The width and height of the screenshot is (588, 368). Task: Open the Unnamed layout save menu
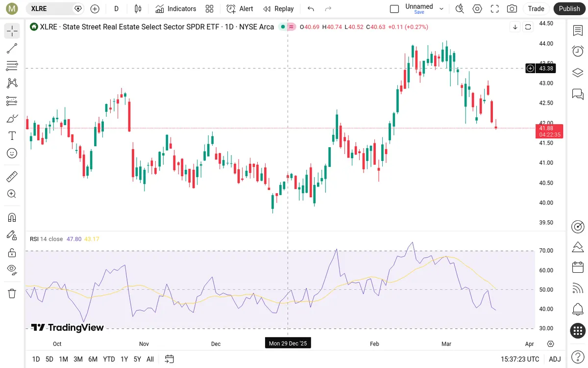(419, 8)
